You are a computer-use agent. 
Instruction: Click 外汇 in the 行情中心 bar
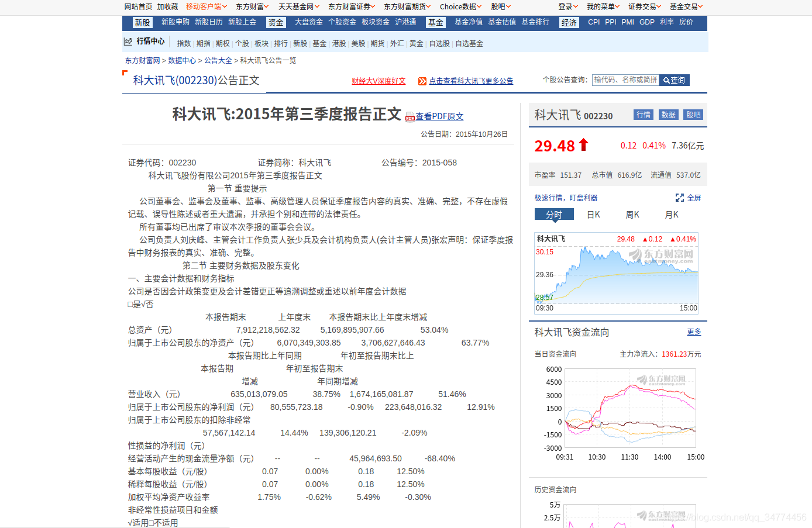pyautogui.click(x=397, y=43)
